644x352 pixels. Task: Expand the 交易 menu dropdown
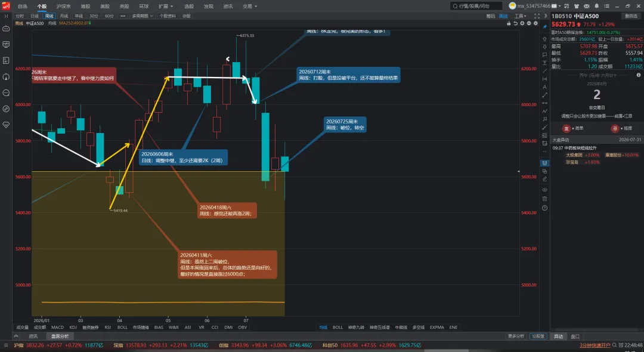click(250, 6)
